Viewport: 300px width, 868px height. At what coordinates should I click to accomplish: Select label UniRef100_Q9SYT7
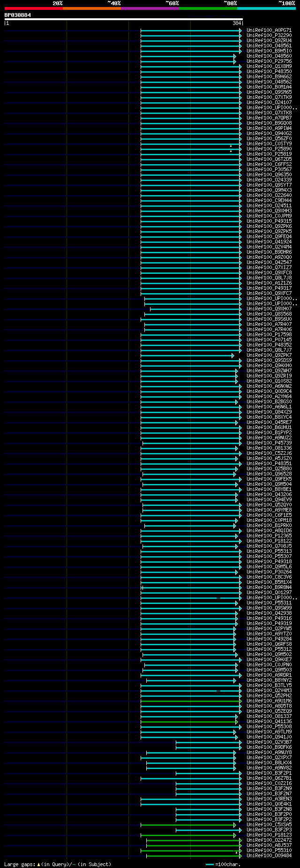coord(269,185)
